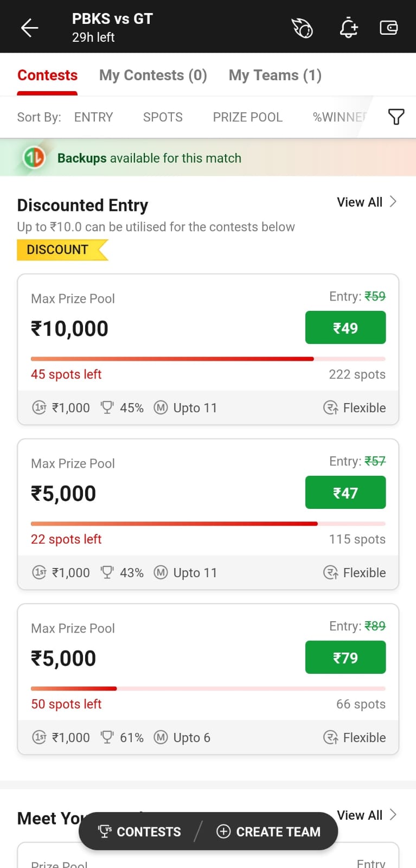
Task: Tap the Backups green-orange badge icon
Action: (x=34, y=158)
